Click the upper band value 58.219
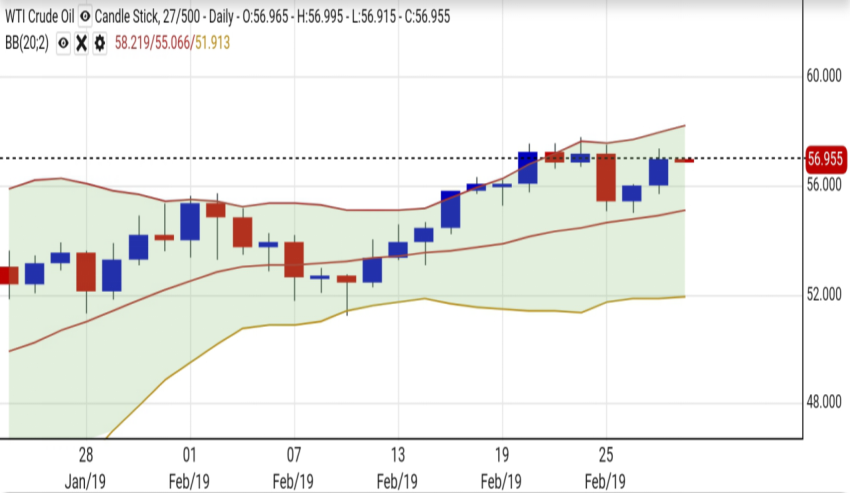 pyautogui.click(x=137, y=44)
